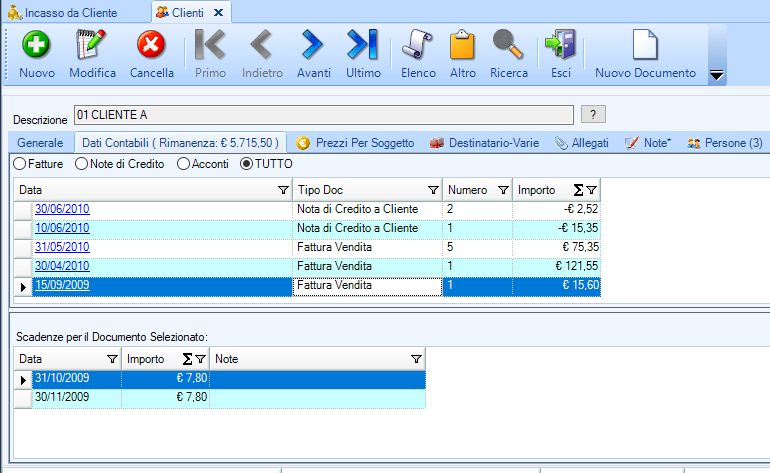Viewport: 770px width, 473px height.
Task: Create a Nuovo Documento
Action: 645,46
